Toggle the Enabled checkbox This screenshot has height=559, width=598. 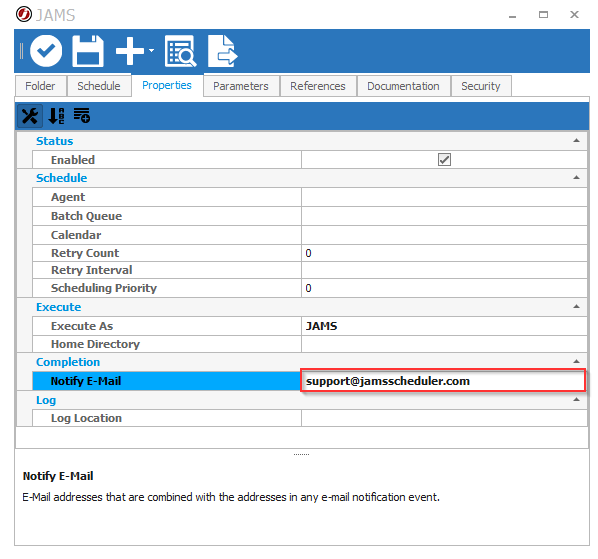click(x=444, y=160)
